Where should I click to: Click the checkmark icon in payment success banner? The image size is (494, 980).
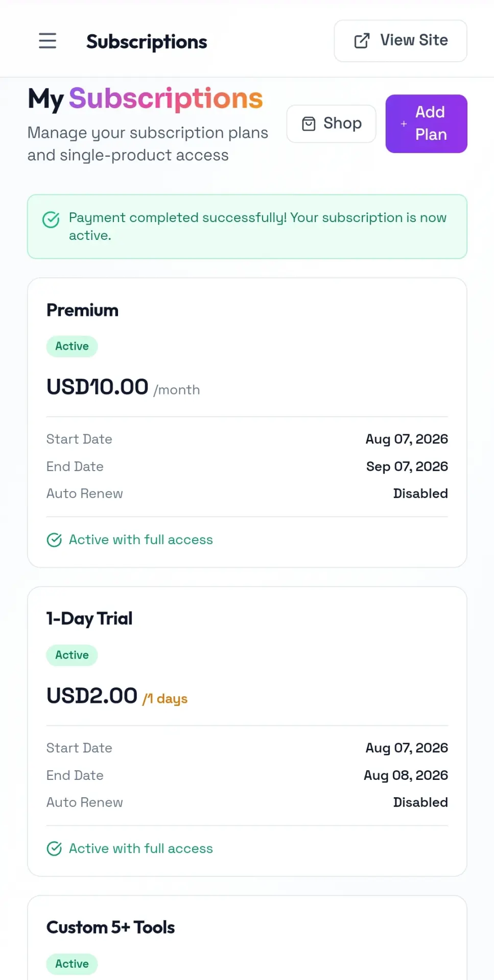pos(51,220)
